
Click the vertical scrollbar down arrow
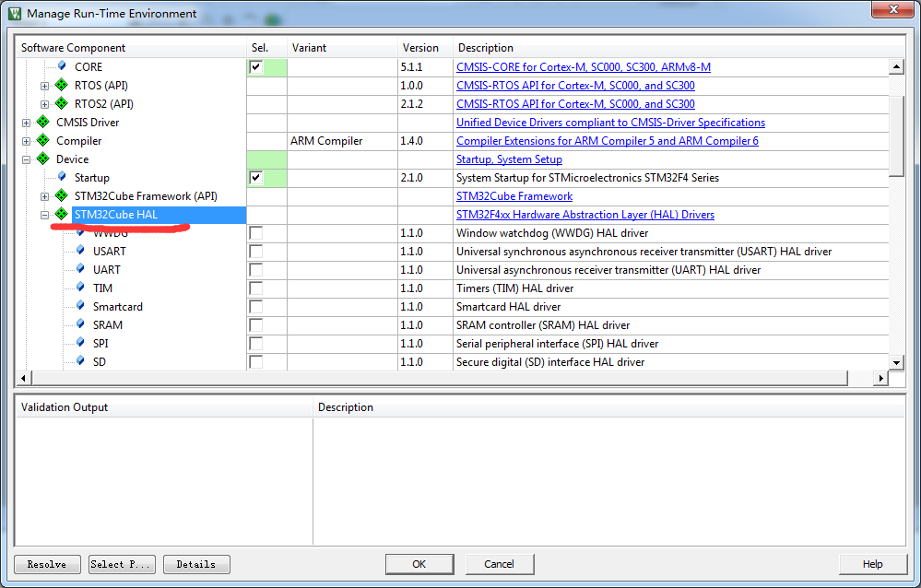coord(896,362)
